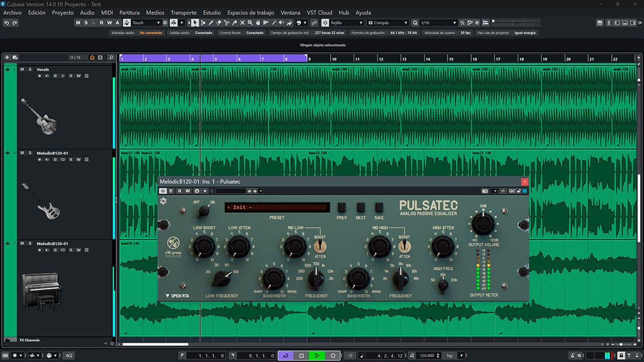
Task: Add a track with the plus button
Action: coord(7,57)
